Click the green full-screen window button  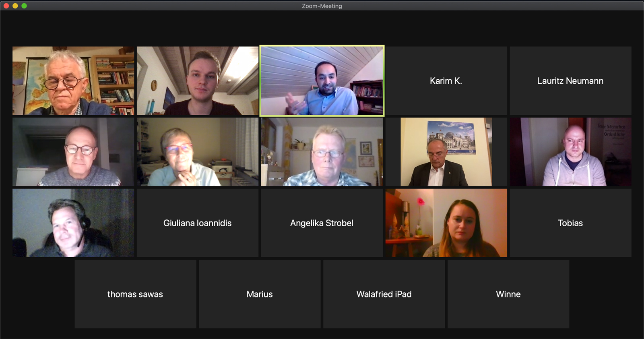click(x=24, y=6)
